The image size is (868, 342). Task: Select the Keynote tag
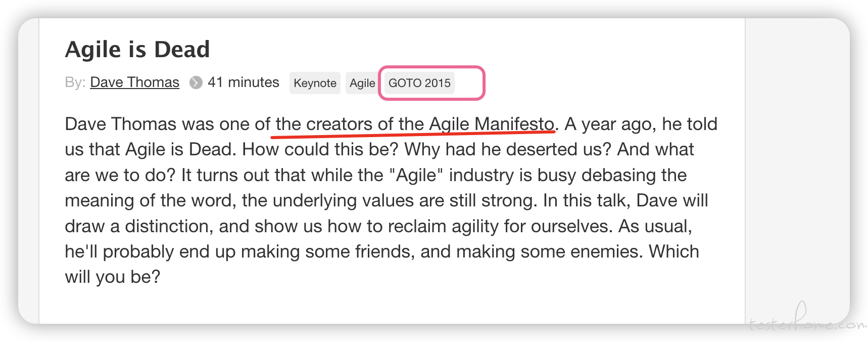315,83
